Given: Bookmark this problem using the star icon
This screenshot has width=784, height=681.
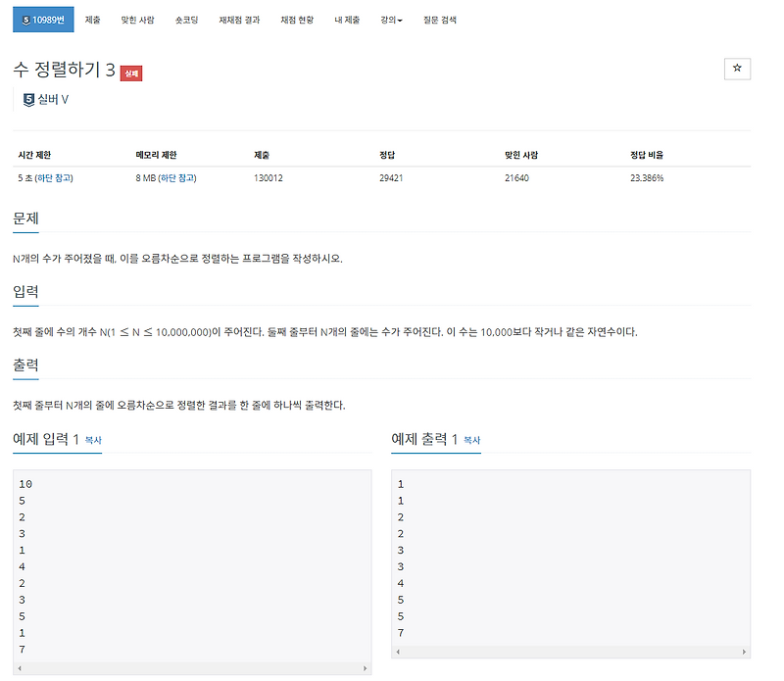Looking at the screenshot, I should 736,69.
